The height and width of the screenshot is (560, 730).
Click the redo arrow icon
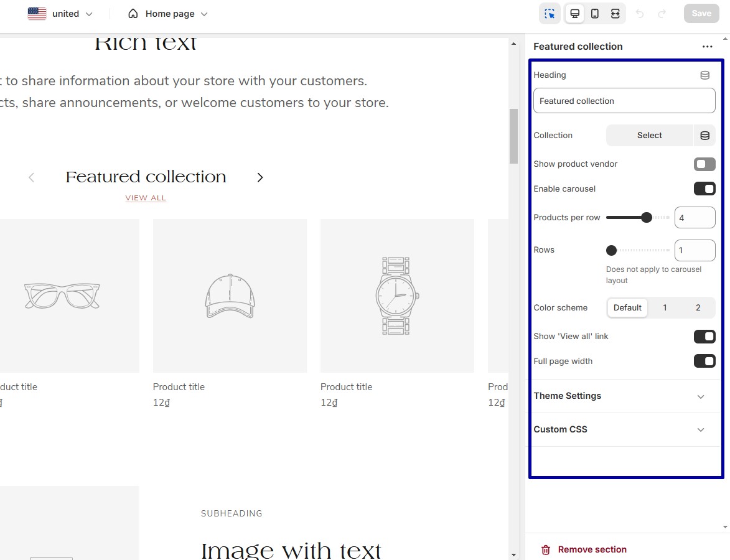[662, 14]
